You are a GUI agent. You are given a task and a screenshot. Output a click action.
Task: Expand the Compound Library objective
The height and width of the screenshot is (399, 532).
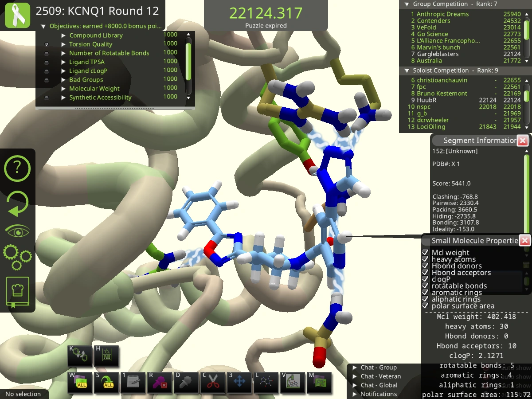[x=63, y=35]
